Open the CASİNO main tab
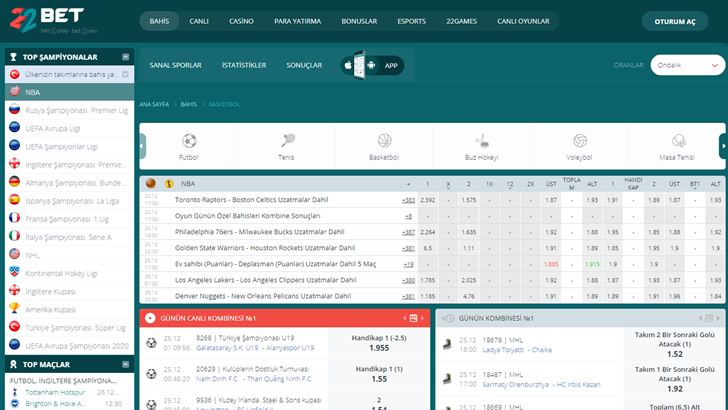This screenshot has width=728, height=410. [x=241, y=21]
